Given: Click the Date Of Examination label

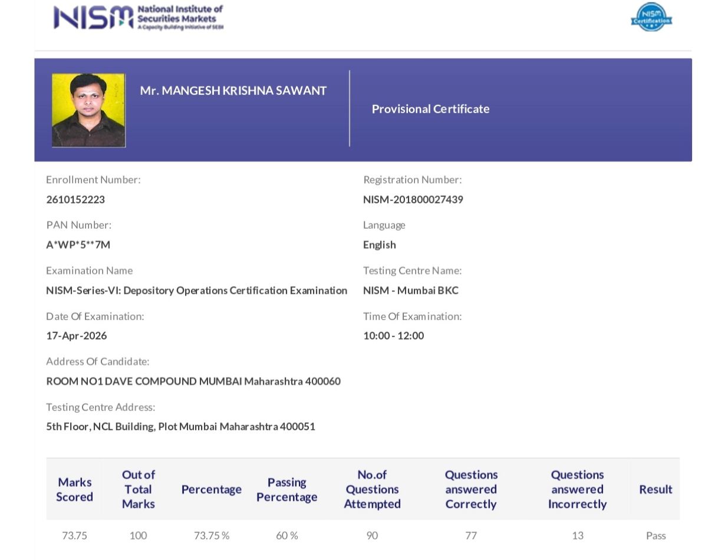Looking at the screenshot, I should click(x=95, y=316).
